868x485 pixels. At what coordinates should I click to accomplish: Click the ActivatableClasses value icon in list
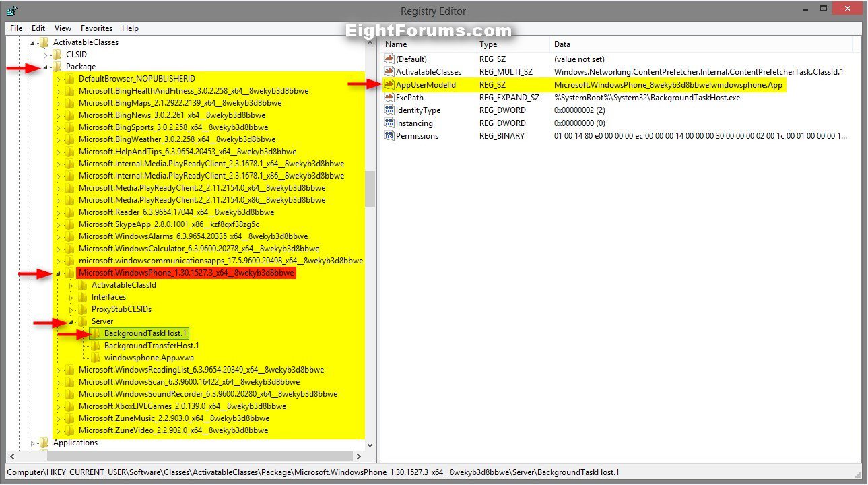389,72
